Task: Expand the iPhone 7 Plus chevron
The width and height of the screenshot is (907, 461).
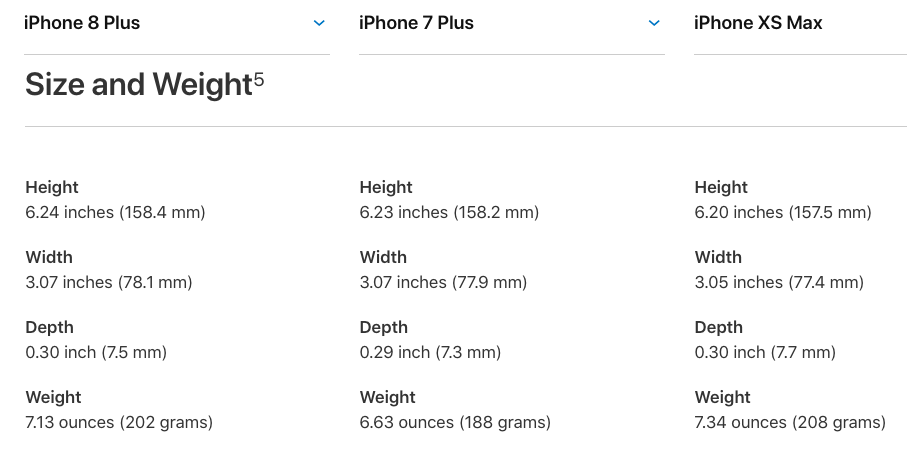Action: click(x=654, y=23)
